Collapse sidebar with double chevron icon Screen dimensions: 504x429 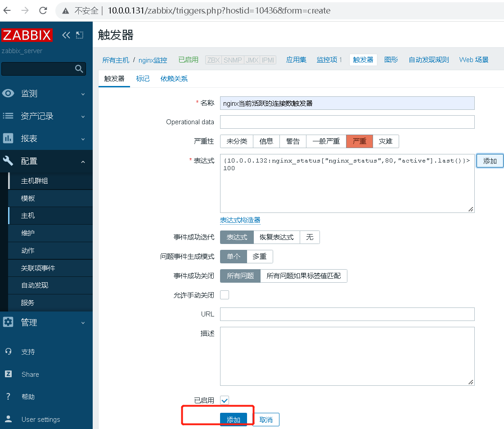[66, 35]
